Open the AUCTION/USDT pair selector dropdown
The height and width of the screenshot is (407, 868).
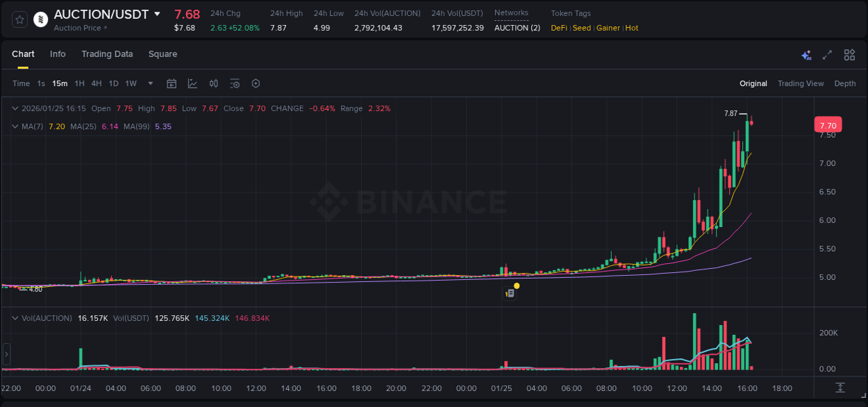[158, 14]
